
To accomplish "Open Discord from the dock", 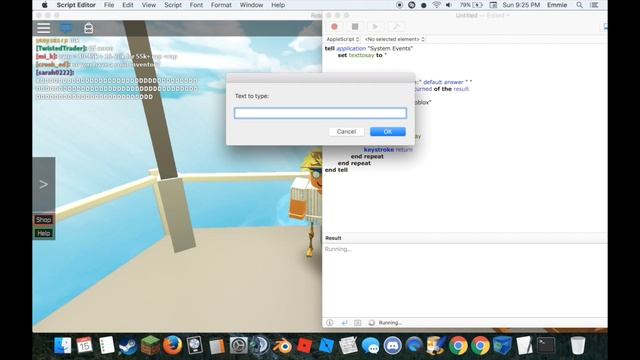I will [x=393, y=346].
